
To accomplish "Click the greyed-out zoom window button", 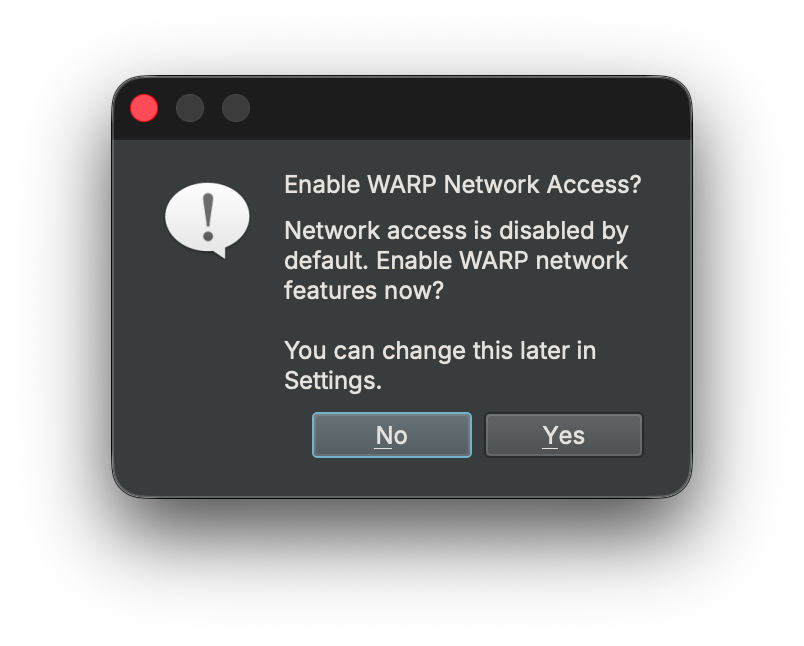I will click(x=236, y=108).
